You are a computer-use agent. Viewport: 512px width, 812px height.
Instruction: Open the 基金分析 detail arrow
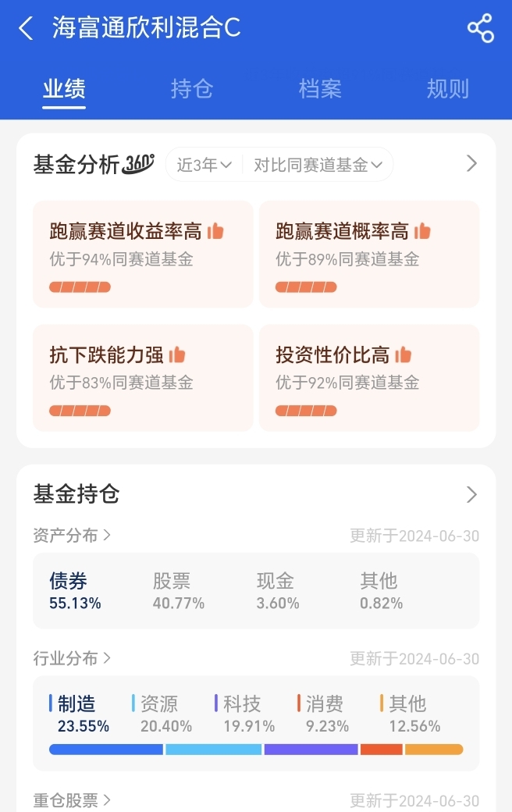point(471,164)
